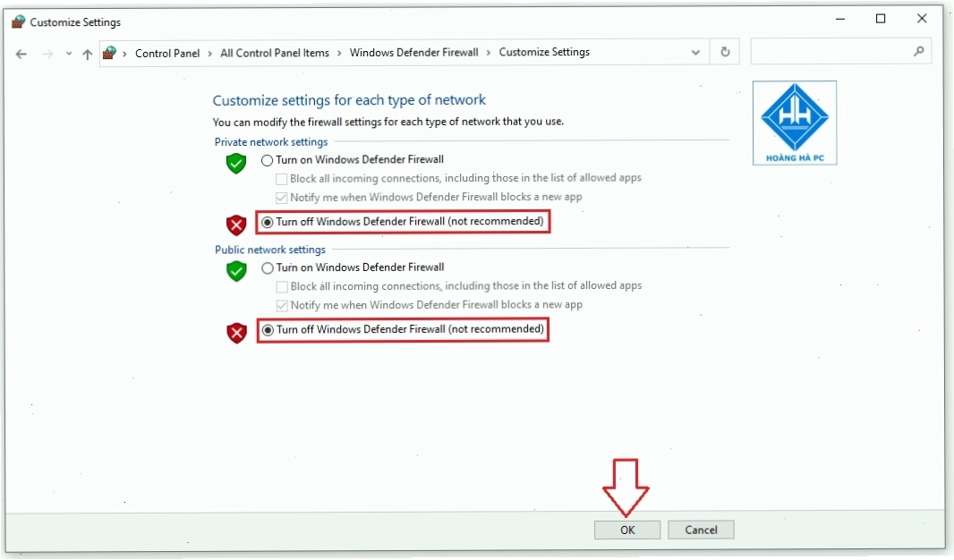Click the Public network settings heading
The width and height of the screenshot is (954, 560).
(x=270, y=250)
